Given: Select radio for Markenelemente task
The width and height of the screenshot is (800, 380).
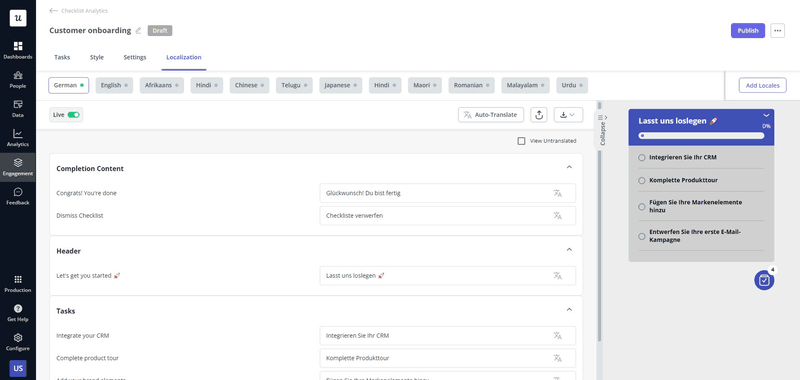Looking at the screenshot, I should pos(642,207).
